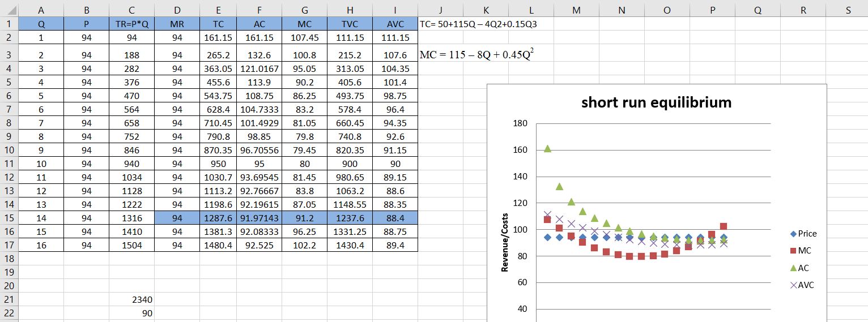Click the TC formula text in cell J1
The height and width of the screenshot is (322, 868).
tap(478, 24)
